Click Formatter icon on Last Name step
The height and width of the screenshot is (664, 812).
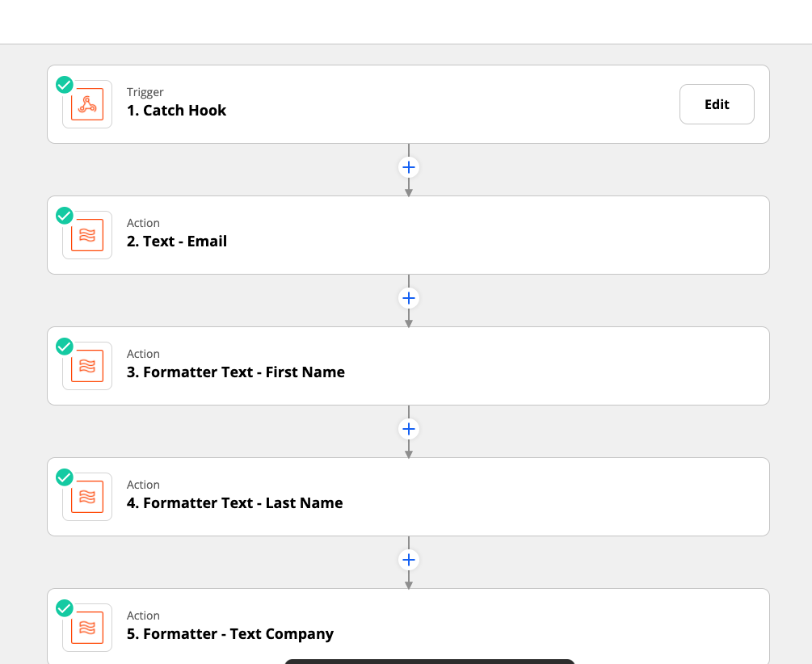87,497
